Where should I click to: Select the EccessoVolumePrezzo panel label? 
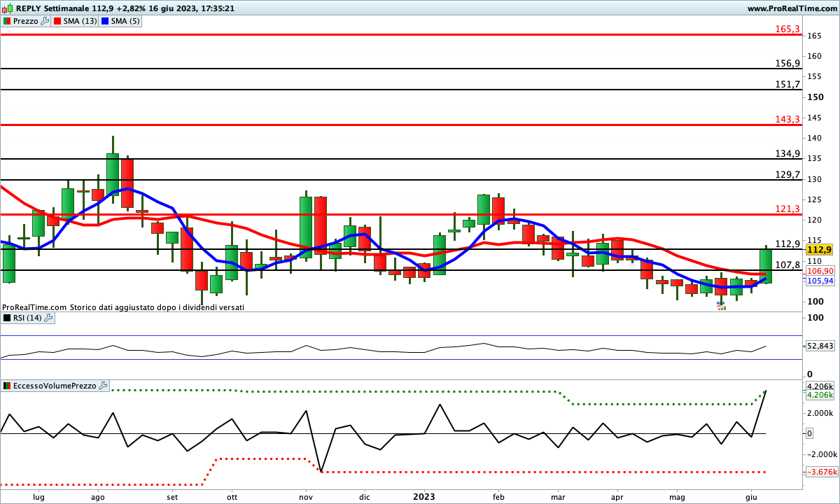[55, 386]
